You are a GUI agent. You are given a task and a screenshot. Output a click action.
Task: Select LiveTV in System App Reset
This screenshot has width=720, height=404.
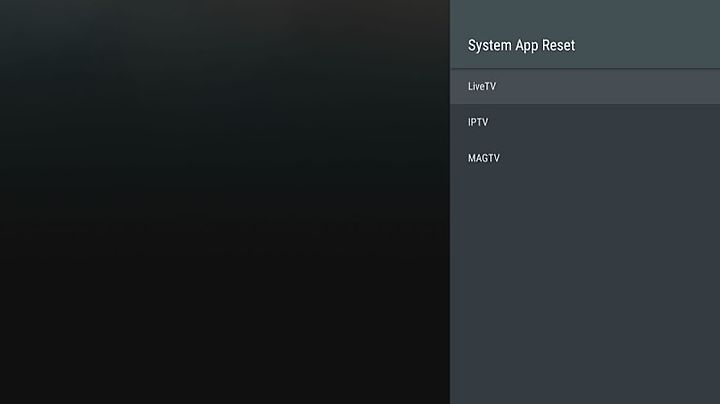coord(585,86)
